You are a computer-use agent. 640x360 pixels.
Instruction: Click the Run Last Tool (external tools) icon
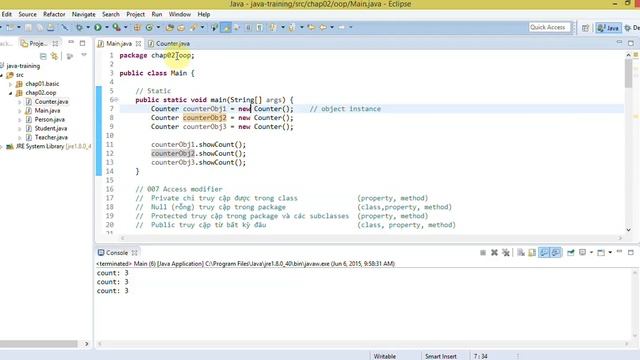(117, 27)
